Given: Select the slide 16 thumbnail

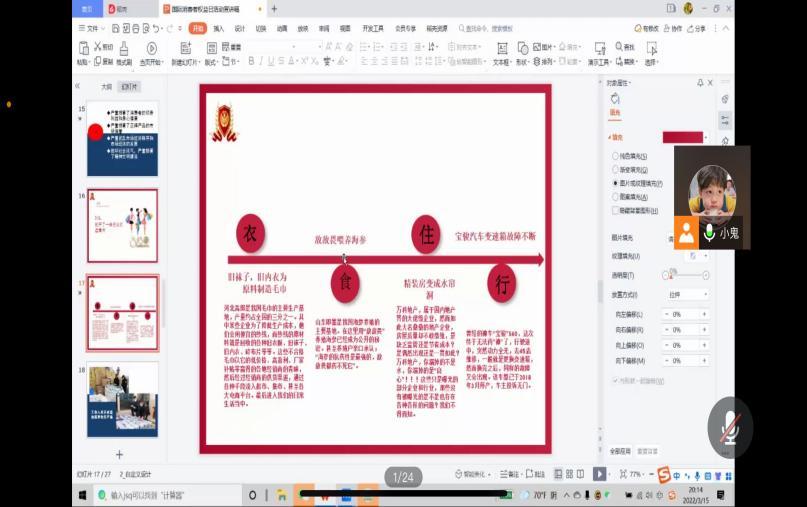Looking at the screenshot, I should click(x=122, y=212).
